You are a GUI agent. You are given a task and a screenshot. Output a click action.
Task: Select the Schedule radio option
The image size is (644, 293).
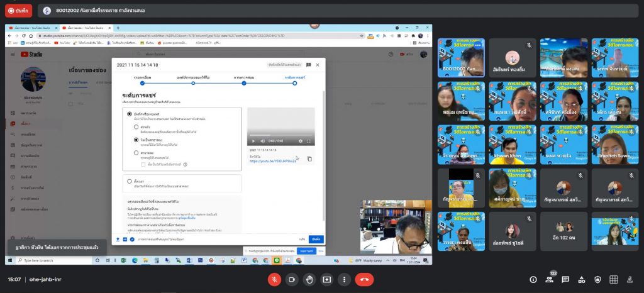coord(130,181)
